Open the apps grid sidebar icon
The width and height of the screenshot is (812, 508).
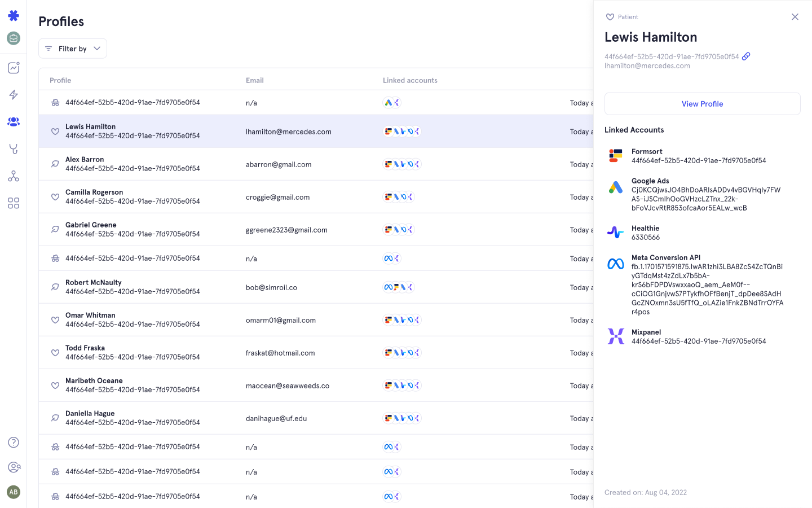pos(14,203)
